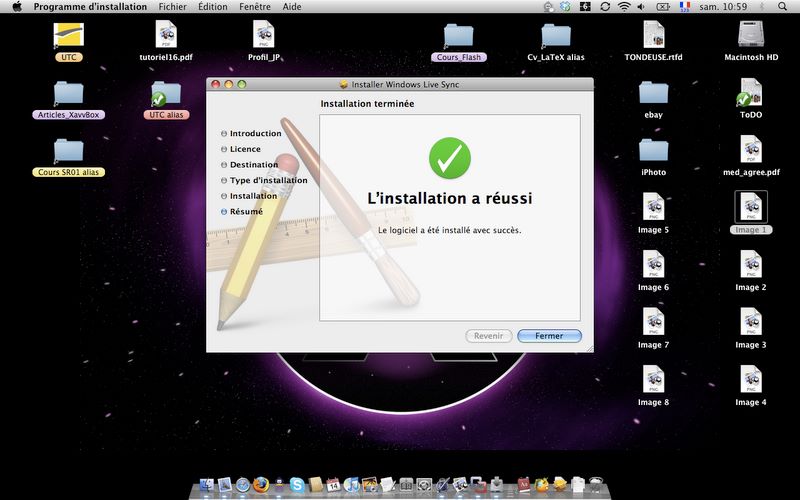Open the Apple menu

[x=17, y=7]
